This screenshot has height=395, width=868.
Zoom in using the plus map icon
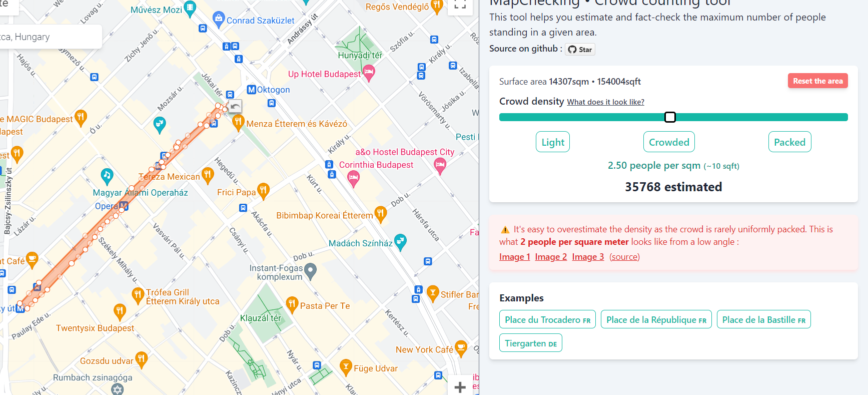coord(460,386)
